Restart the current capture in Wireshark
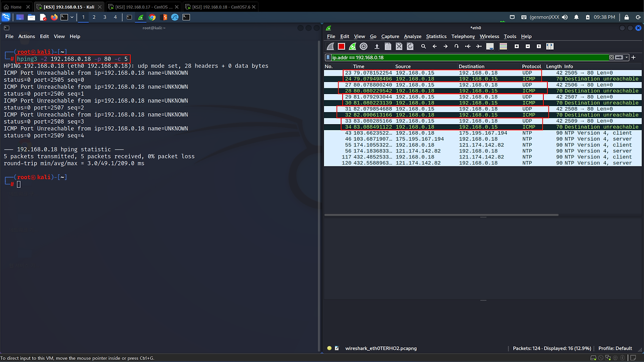This screenshot has width=644, height=362. point(352,46)
